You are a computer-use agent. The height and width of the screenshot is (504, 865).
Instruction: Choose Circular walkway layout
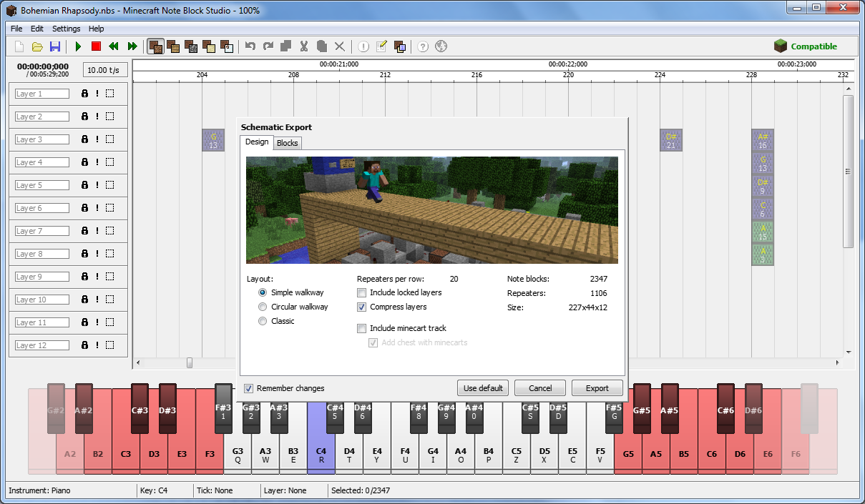[263, 307]
